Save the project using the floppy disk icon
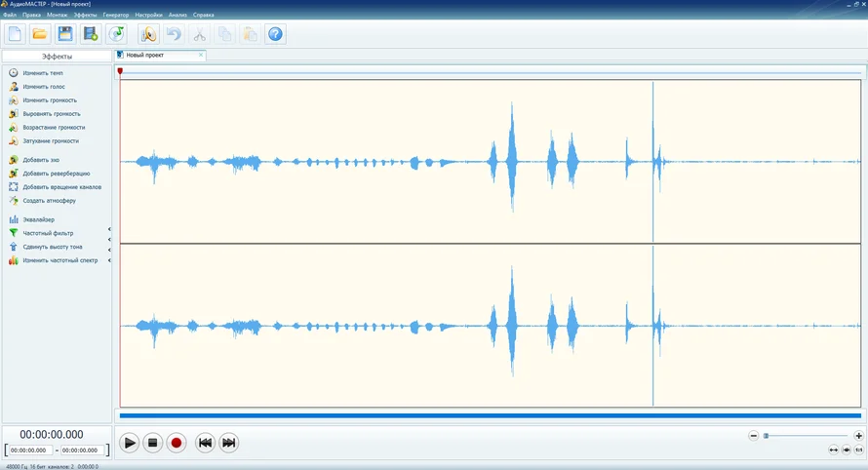This screenshot has width=868, height=470. [65, 34]
